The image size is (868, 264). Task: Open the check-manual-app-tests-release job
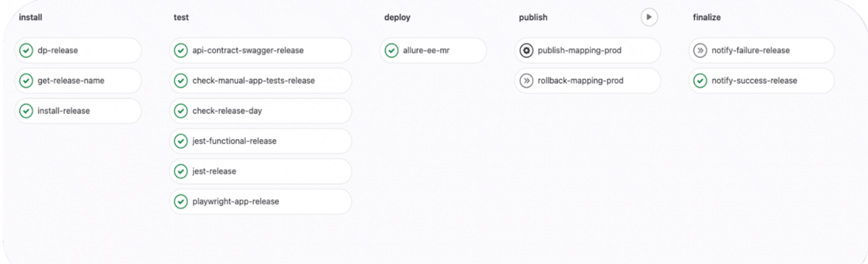(253, 81)
